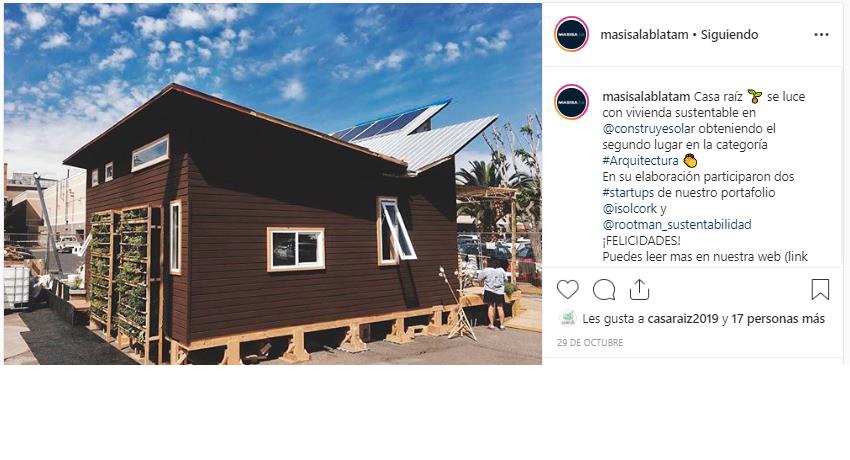Open the small liker avatar next to casaraiz2019
Screen dimensions: 850x460
pos(568,319)
